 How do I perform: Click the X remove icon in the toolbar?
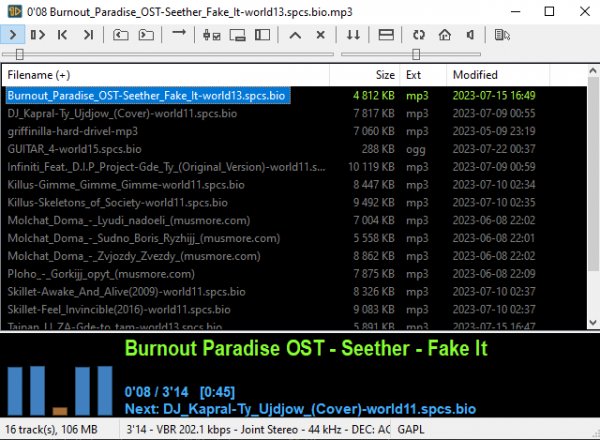click(x=321, y=35)
